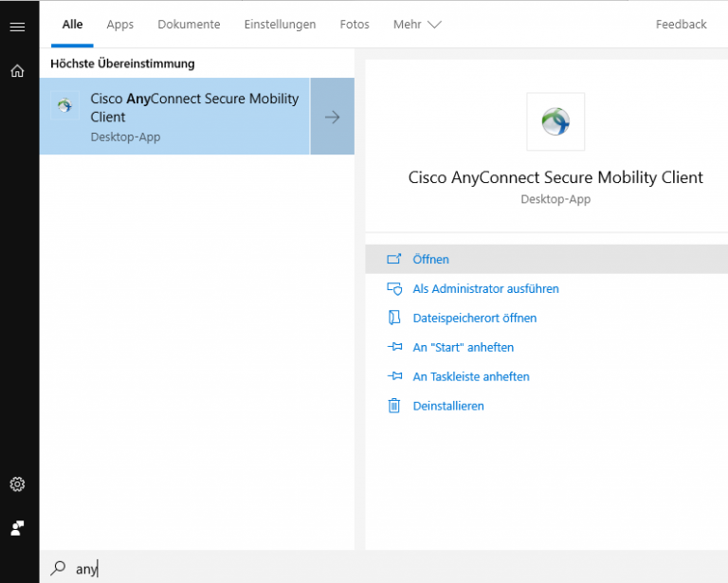Click the large Cisco AnyConnect preview icon

click(555, 121)
